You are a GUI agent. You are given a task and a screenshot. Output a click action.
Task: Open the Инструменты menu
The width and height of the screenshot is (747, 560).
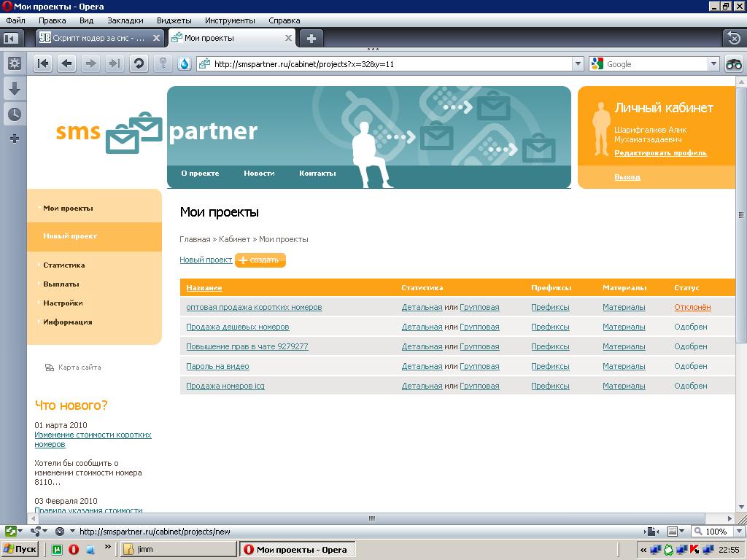pyautogui.click(x=230, y=20)
